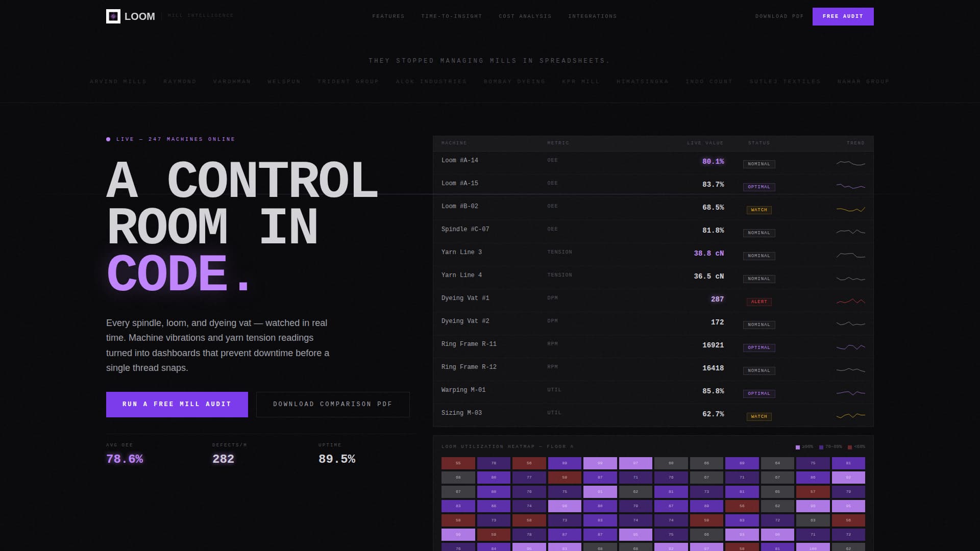Viewport: 980px width, 551px height.
Task: Click the <60% heatmap legend swatch
Action: click(x=850, y=447)
